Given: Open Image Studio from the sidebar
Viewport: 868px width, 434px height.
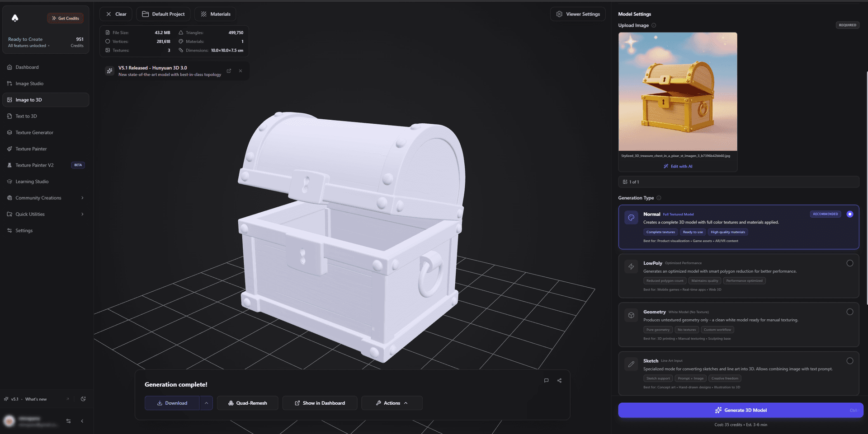Looking at the screenshot, I should point(29,83).
